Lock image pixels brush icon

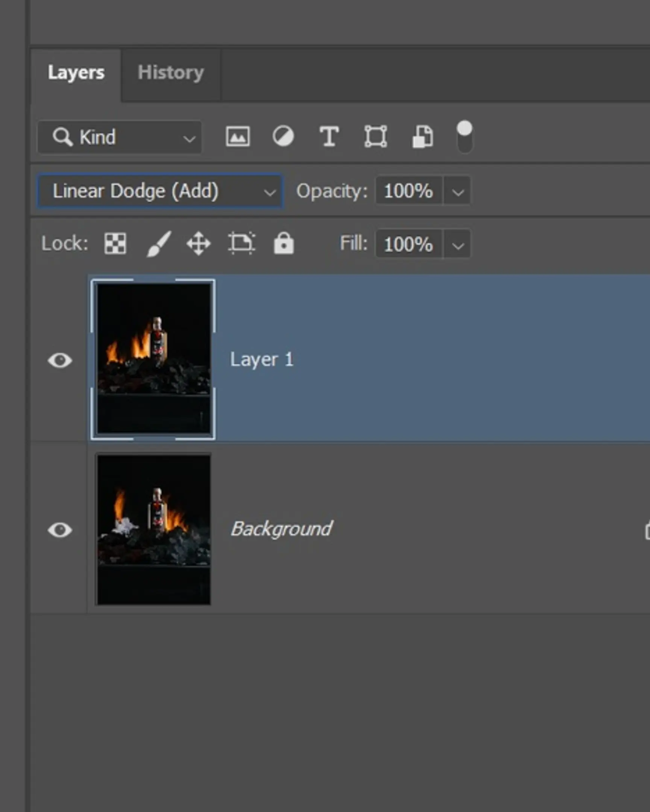pos(158,244)
